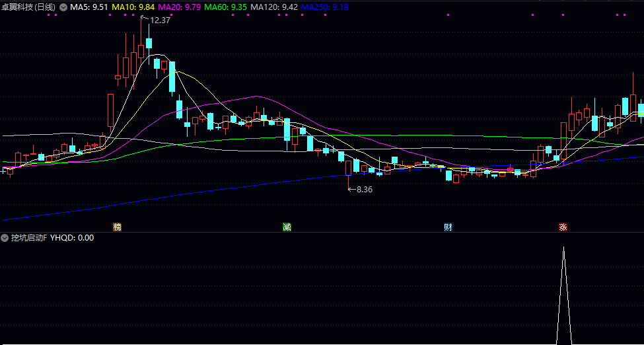Click the 挖坑启动F indicator name
Image resolution: width=644 pixels, height=345 pixels.
pyautogui.click(x=29, y=238)
